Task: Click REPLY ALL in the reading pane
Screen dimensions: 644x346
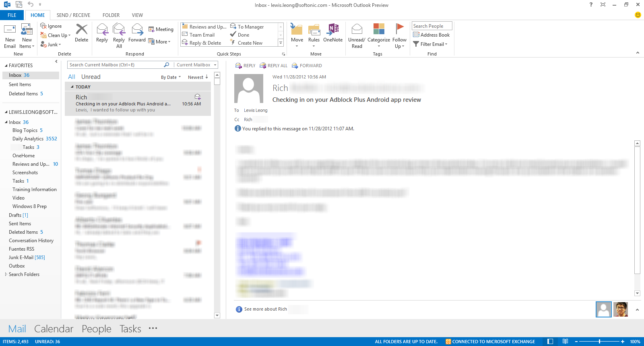Action: coord(274,66)
